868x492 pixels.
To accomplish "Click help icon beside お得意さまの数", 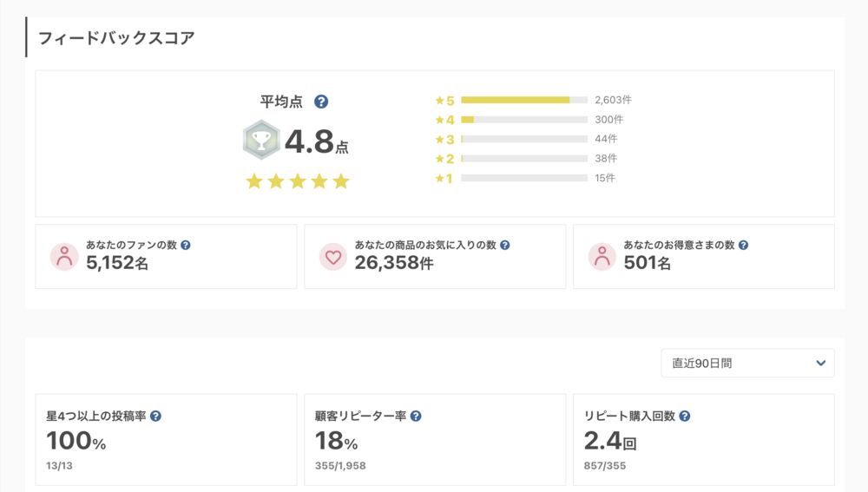I will (743, 246).
